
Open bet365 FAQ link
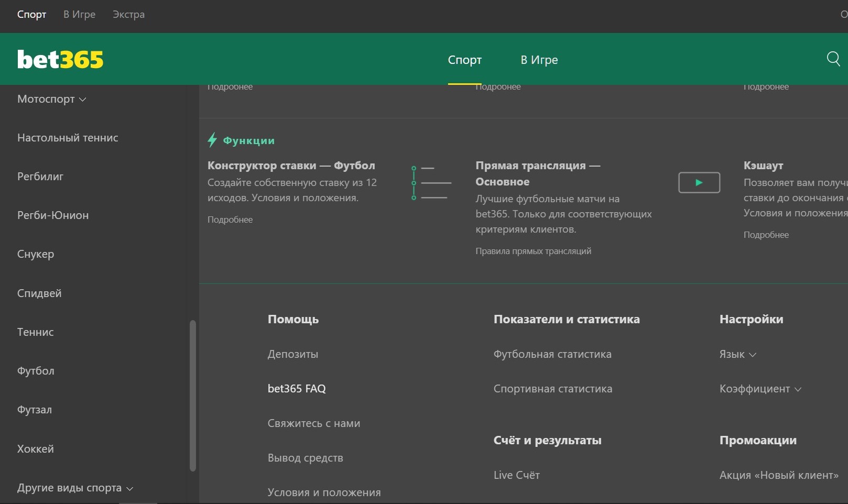click(297, 389)
